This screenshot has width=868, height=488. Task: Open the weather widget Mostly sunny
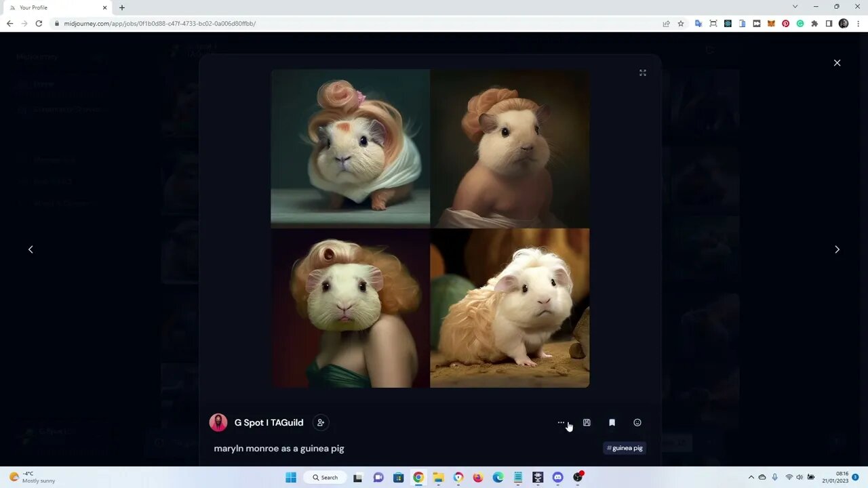click(32, 477)
